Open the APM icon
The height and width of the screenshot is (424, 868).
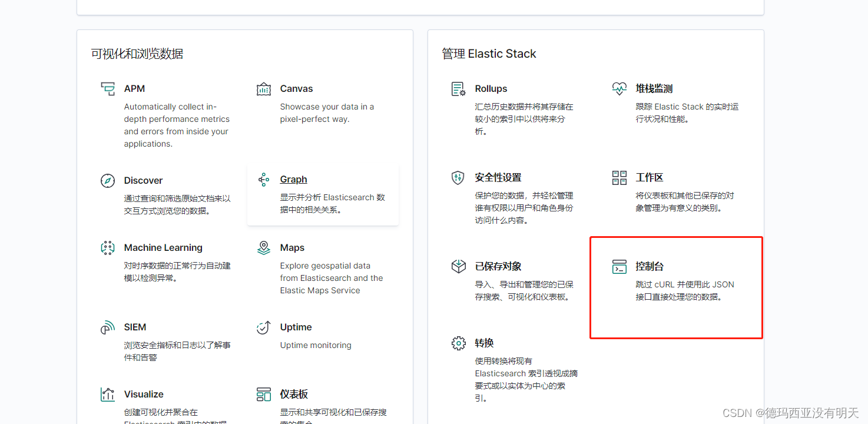[x=108, y=89]
